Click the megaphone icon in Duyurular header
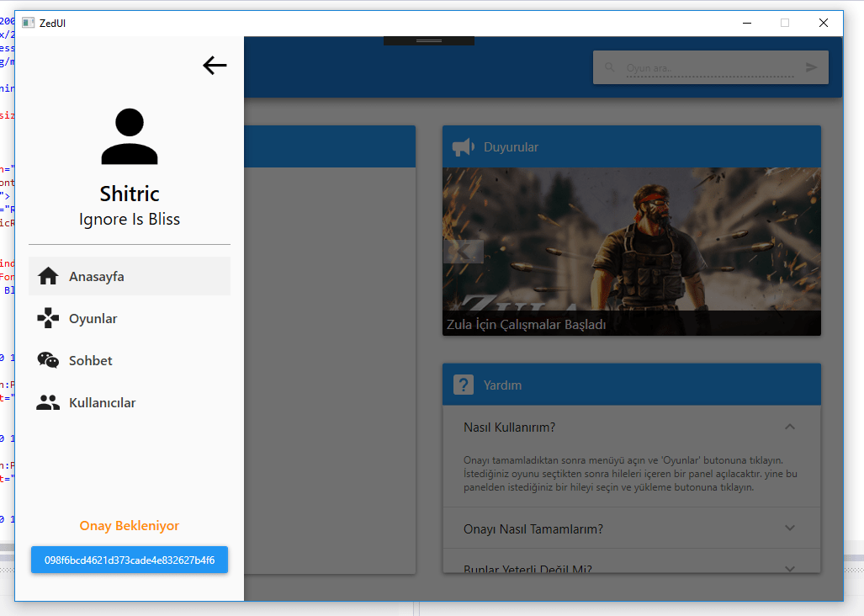 (x=464, y=147)
